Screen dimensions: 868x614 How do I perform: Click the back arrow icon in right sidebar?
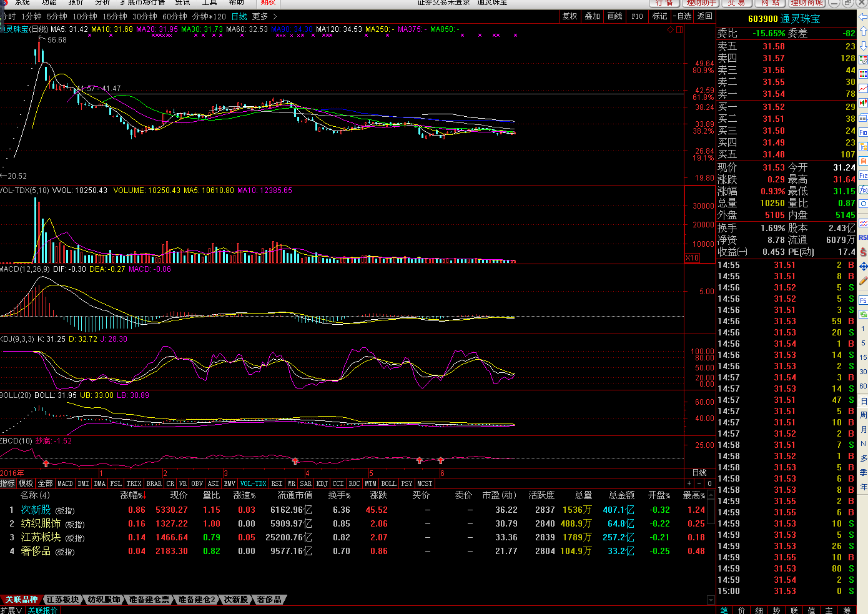pos(863,17)
